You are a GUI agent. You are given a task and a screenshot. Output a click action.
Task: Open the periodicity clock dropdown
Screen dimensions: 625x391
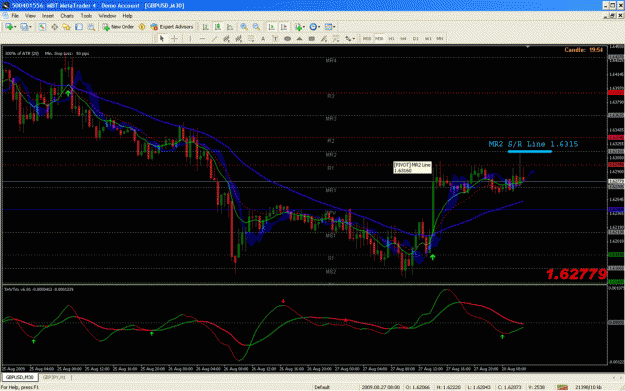[x=315, y=27]
